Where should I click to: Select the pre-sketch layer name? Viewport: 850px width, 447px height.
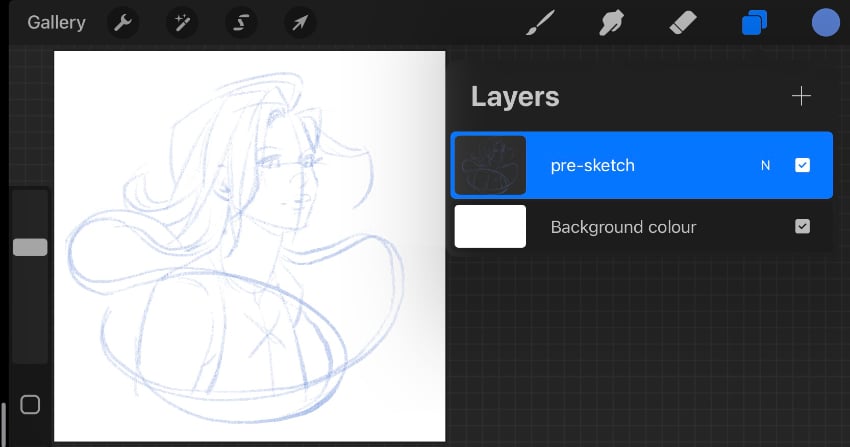pos(593,165)
